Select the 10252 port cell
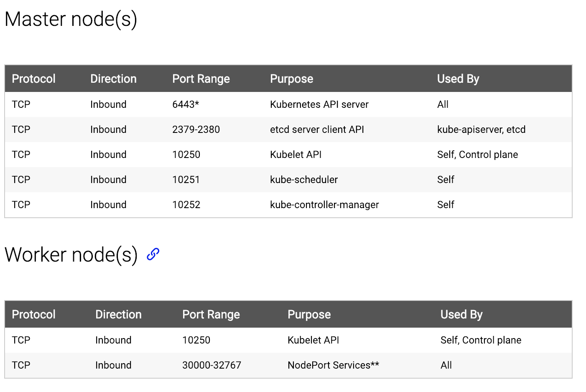The image size is (586, 392). coord(186,205)
